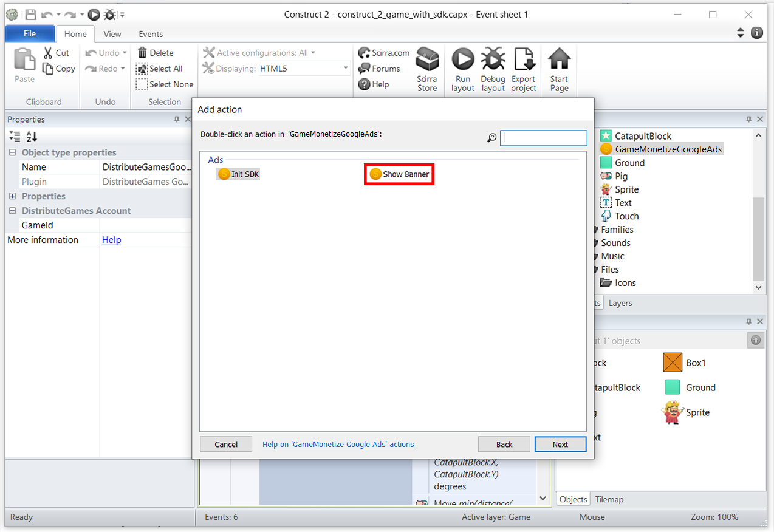Screen dimensions: 774x532
Task: Select the Init SDK action
Action: pyautogui.click(x=239, y=174)
